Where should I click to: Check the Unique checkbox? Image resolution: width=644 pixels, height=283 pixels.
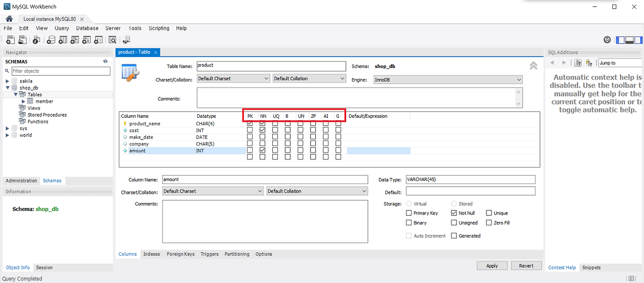point(489,213)
